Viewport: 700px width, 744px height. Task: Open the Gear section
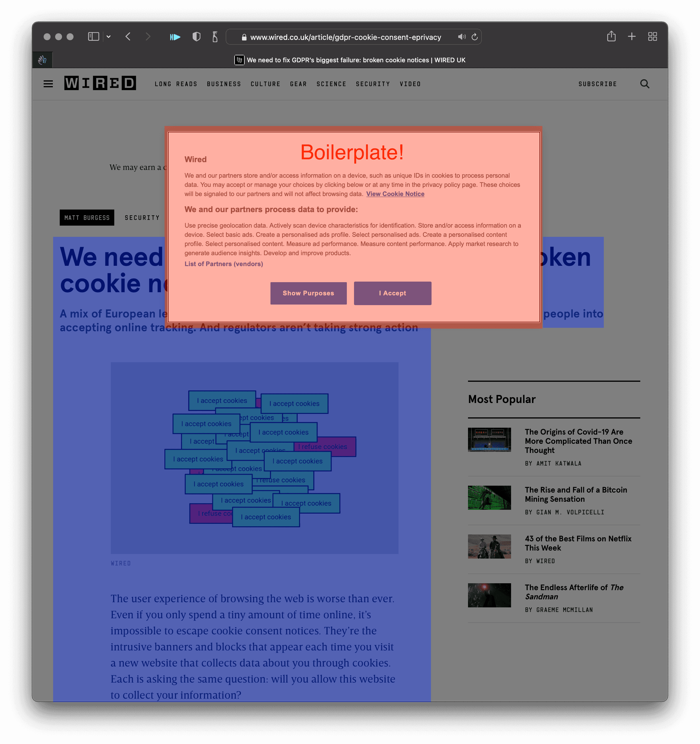click(298, 84)
